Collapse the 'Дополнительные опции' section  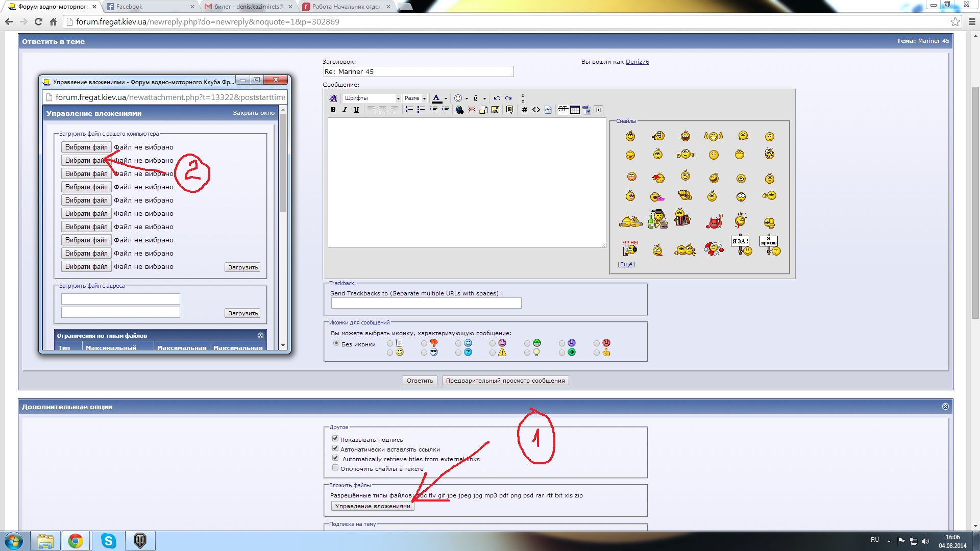pyautogui.click(x=945, y=407)
